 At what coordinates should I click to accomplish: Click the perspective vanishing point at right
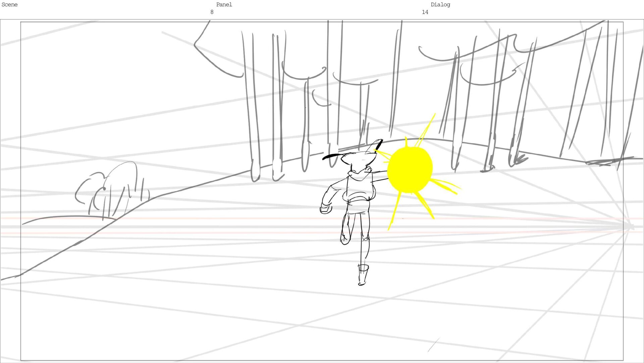point(631,227)
